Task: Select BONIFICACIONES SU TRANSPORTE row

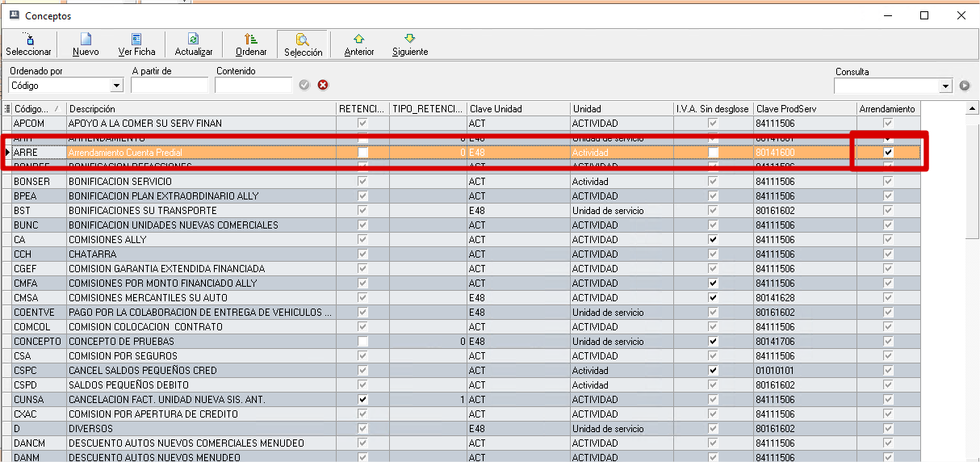Action: pyautogui.click(x=462, y=210)
